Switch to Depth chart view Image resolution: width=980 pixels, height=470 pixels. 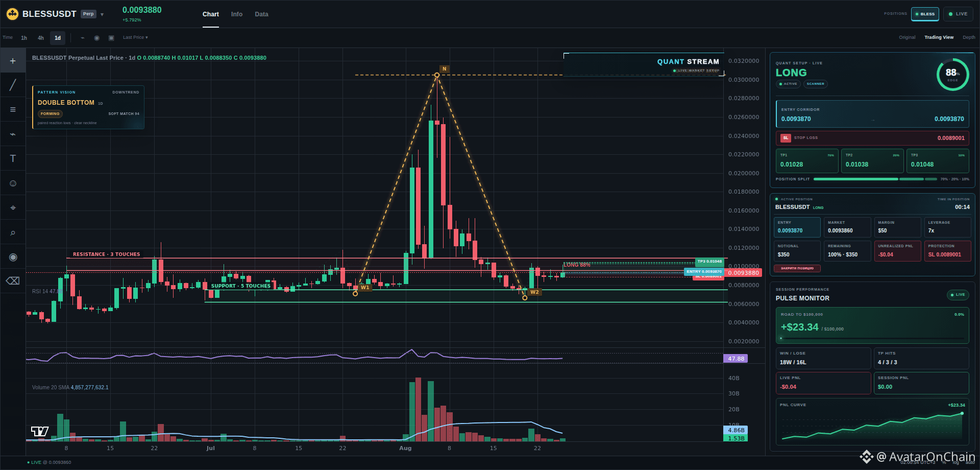[969, 37]
